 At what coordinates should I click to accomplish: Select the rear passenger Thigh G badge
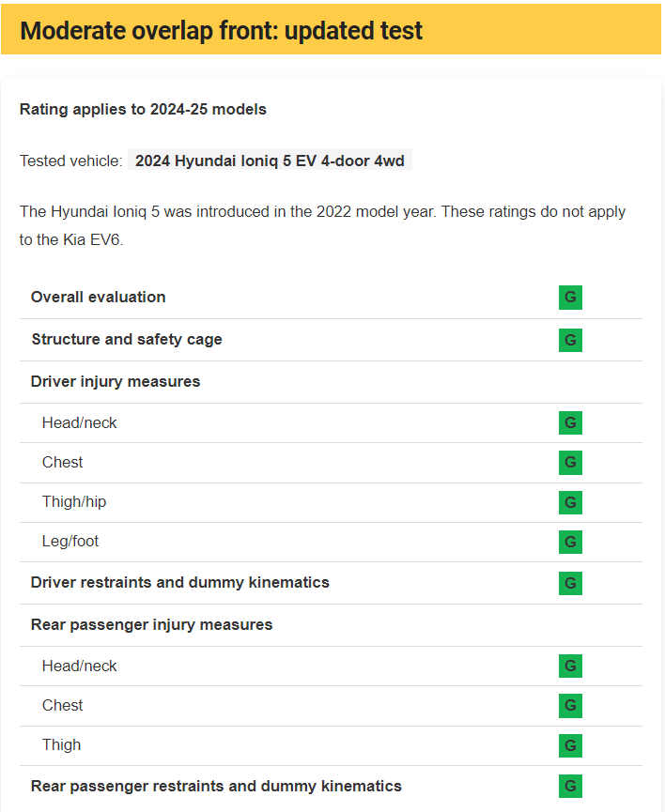[x=570, y=745]
